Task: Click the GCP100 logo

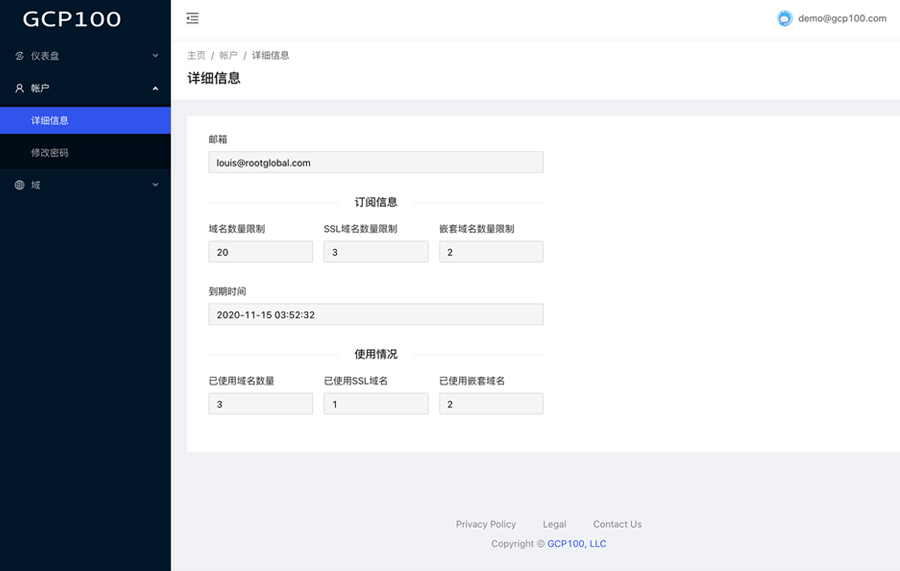Action: click(72, 19)
